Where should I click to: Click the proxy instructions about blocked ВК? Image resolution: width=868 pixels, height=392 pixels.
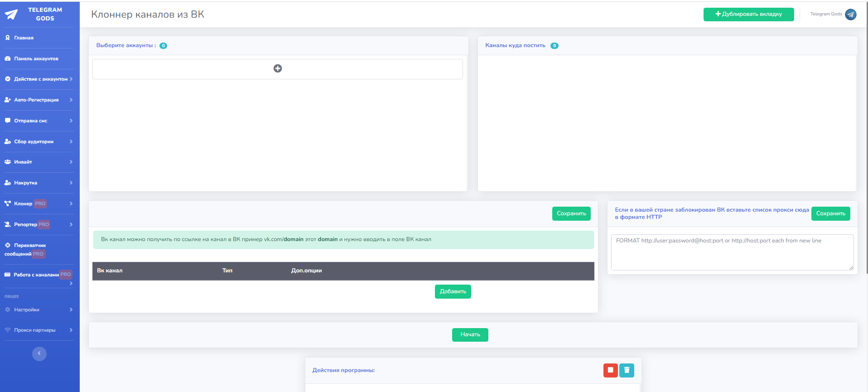712,213
